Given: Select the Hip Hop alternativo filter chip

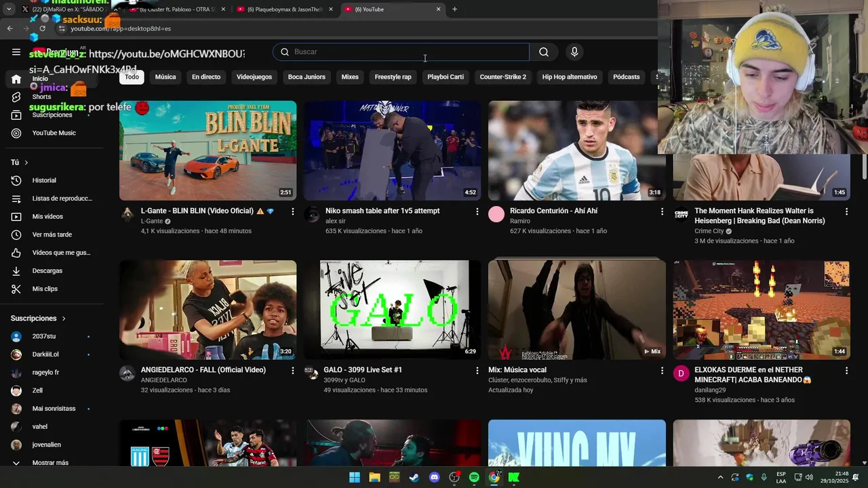Looking at the screenshot, I should 570,77.
